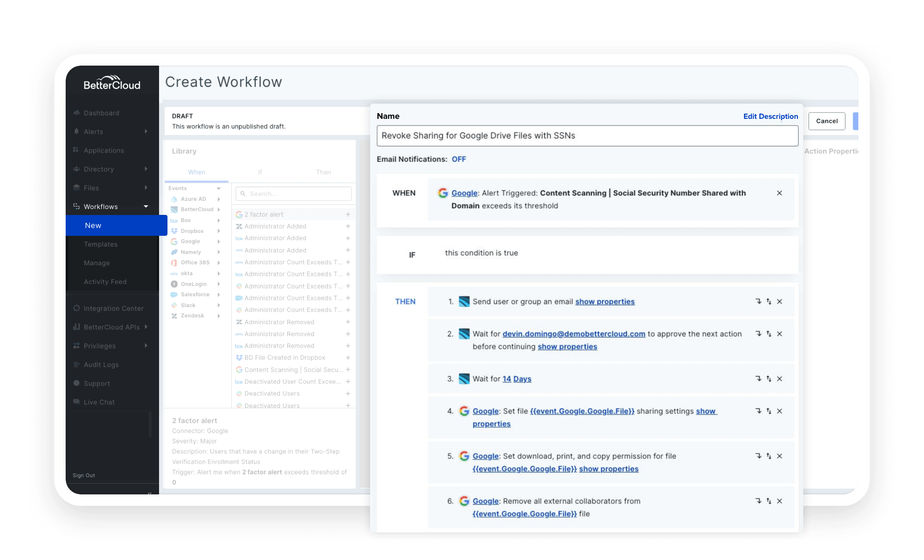Viewport: 924px width, 560px height.
Task: Expand OneLogin events
Action: click(218, 284)
